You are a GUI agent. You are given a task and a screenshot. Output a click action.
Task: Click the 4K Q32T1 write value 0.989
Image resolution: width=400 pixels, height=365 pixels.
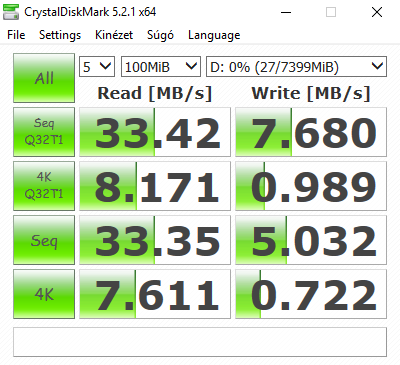(311, 186)
